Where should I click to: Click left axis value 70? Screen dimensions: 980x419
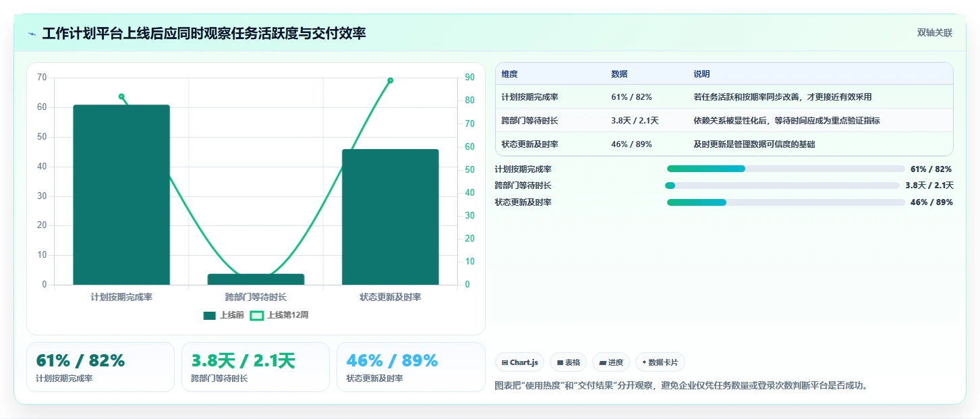tap(42, 78)
